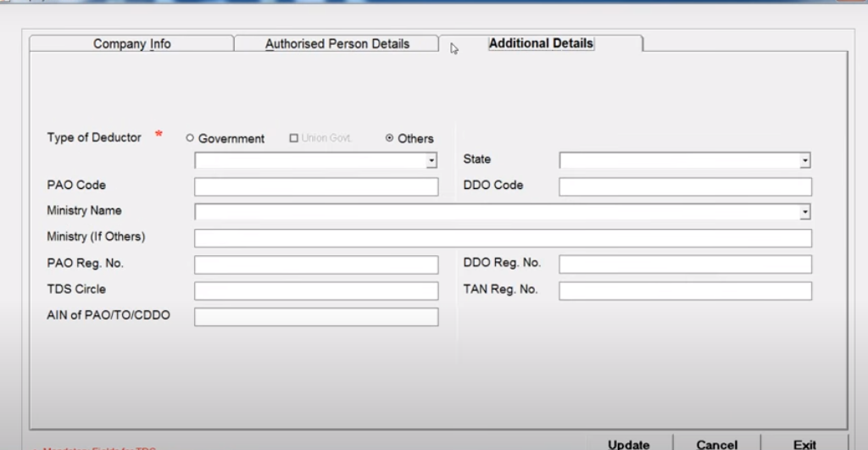This screenshot has height=450, width=868.
Task: Click into the DDO Code field
Action: pyautogui.click(x=685, y=186)
